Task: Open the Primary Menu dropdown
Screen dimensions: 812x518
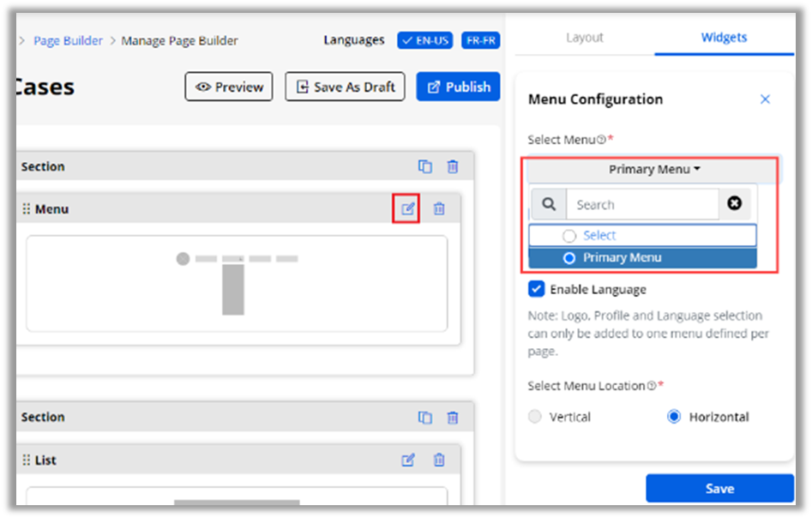Action: (x=653, y=170)
